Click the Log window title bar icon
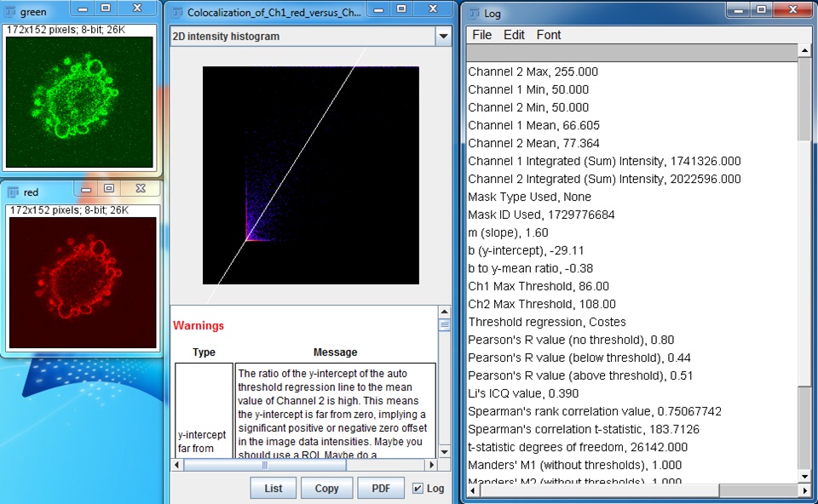 (x=474, y=13)
